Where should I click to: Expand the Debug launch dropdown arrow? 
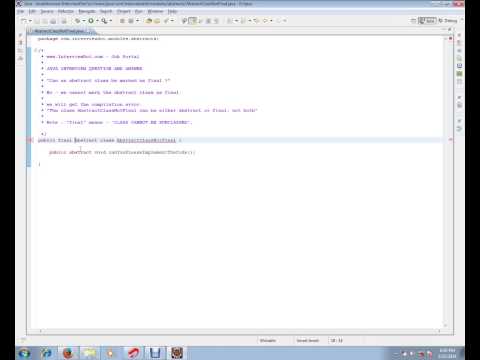pyautogui.click(x=84, y=21)
